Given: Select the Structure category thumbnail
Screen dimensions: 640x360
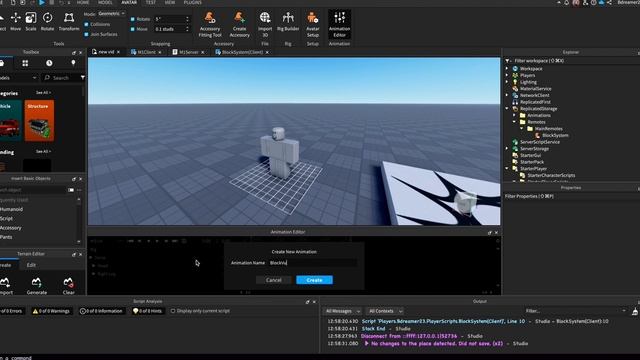Looking at the screenshot, I should [x=39, y=121].
